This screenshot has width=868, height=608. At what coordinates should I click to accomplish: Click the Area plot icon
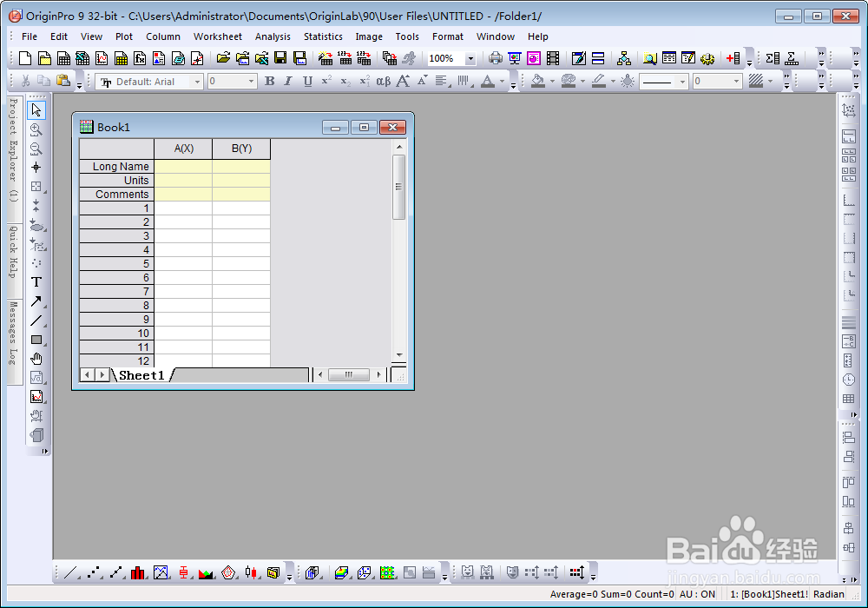(206, 572)
